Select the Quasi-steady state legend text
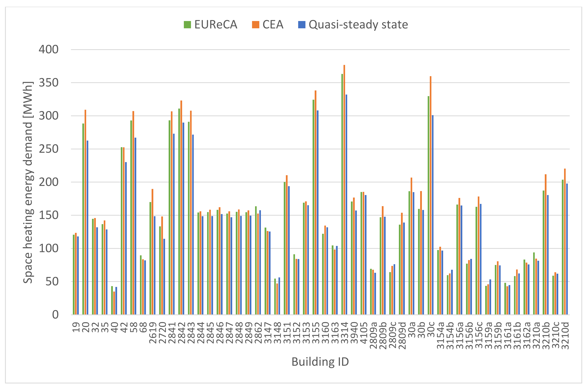This screenshot has height=389, width=588. pos(358,25)
